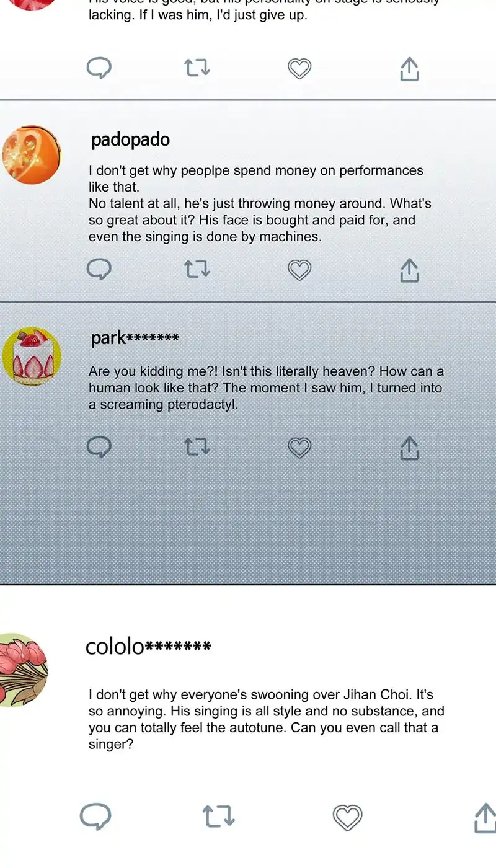Reply to cololo's Jihan Choi post
Viewport: 496px width, 868px height.
[95, 817]
